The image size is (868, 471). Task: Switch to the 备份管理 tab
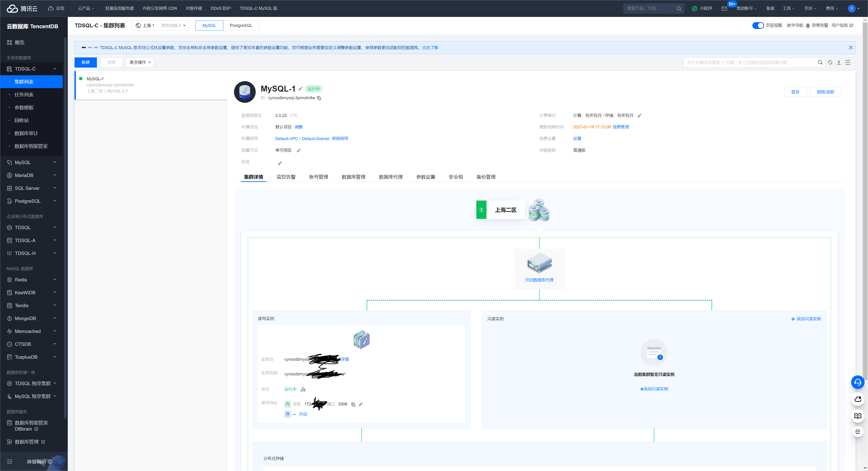(x=486, y=177)
